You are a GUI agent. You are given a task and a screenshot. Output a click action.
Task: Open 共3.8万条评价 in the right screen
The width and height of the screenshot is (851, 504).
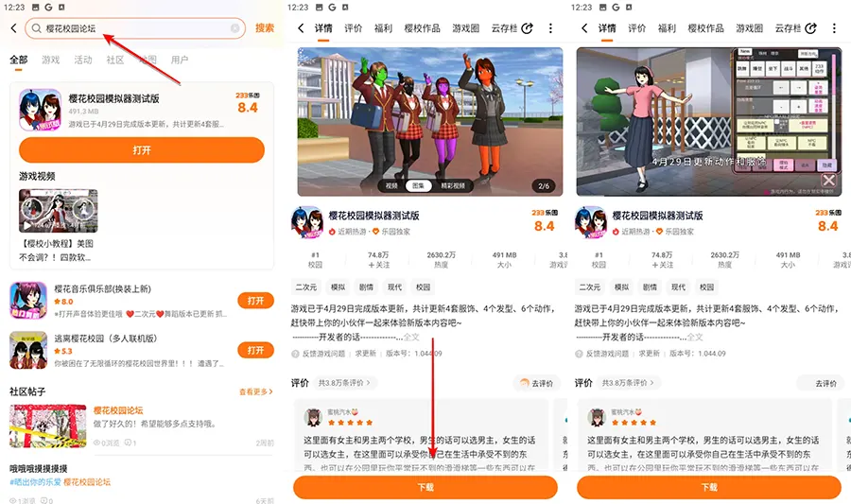tap(628, 382)
